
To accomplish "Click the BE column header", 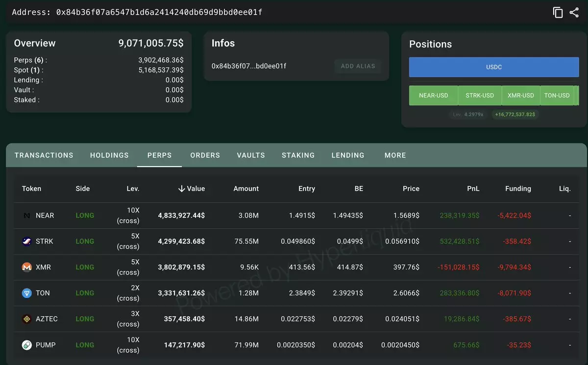I will [x=359, y=189].
